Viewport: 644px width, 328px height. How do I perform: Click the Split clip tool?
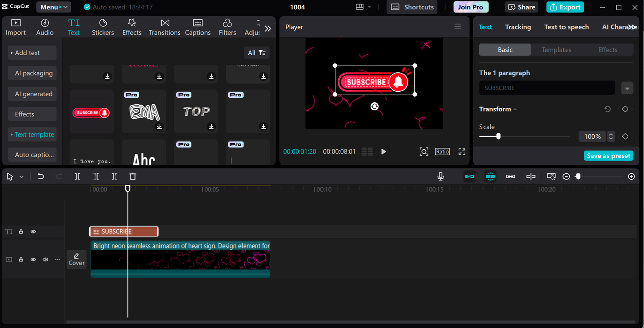(77, 177)
